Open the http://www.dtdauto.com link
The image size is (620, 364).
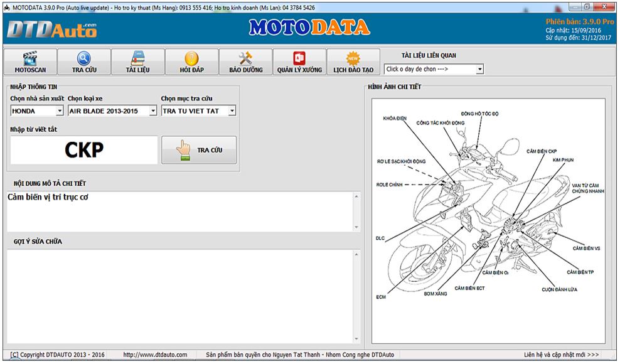pos(155,355)
